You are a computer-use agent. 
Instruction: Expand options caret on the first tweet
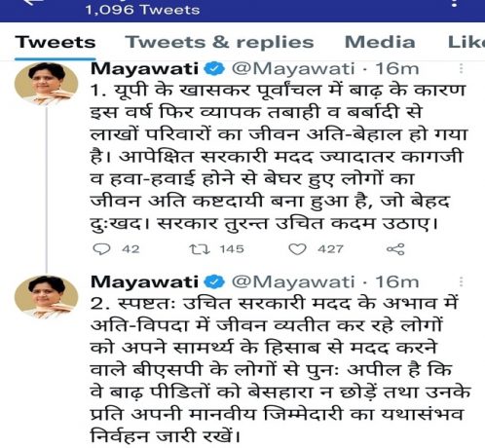coord(461,68)
